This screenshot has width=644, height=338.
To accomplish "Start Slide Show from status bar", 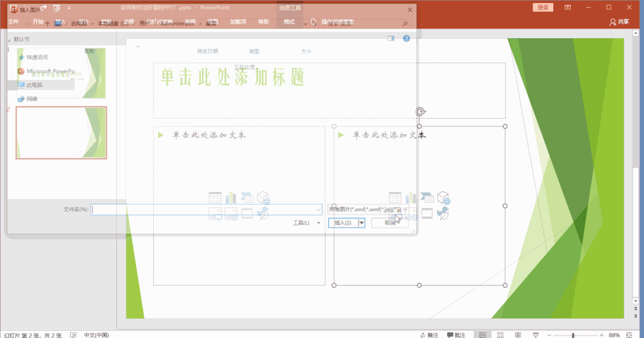I will [x=535, y=334].
